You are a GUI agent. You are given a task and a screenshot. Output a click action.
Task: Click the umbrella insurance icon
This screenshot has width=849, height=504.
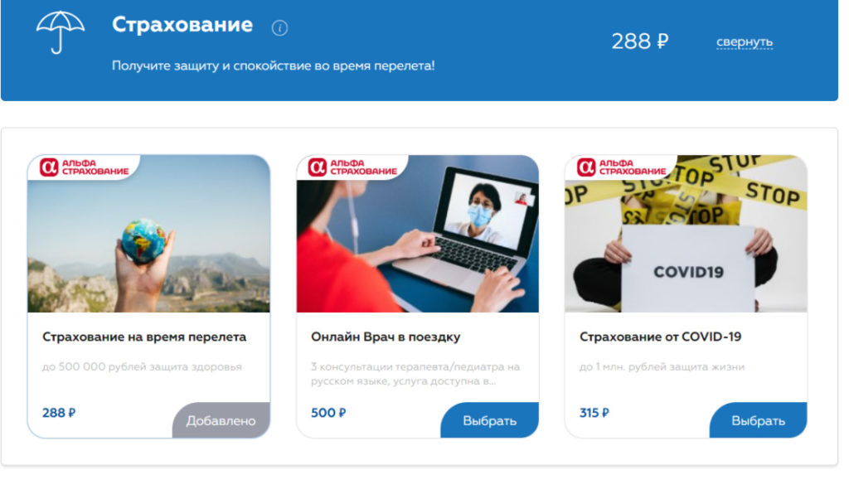[x=60, y=32]
